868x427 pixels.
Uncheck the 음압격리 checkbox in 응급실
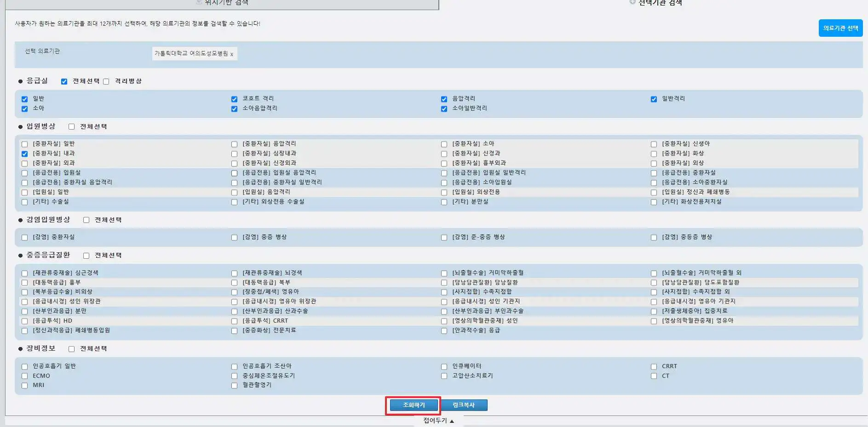coord(444,99)
